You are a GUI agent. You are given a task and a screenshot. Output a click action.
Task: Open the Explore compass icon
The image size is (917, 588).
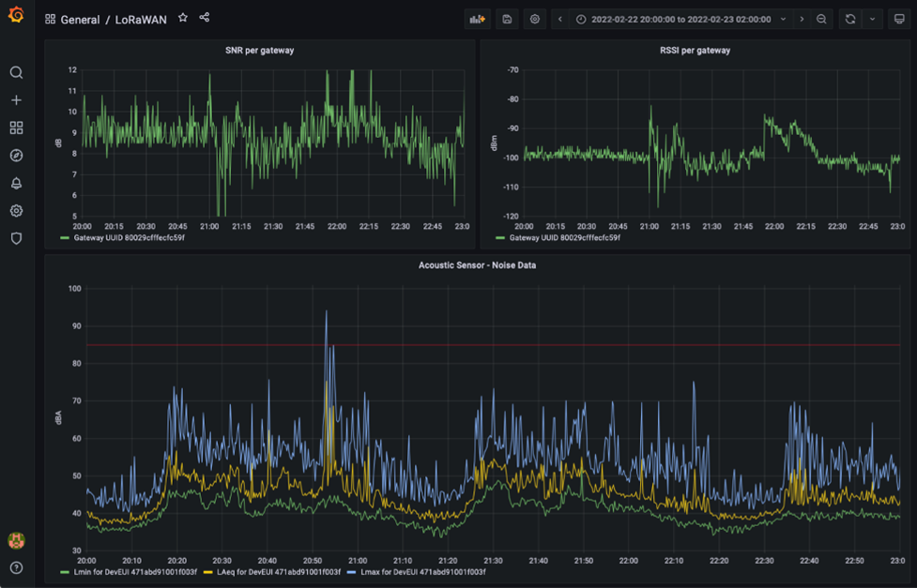(16, 156)
